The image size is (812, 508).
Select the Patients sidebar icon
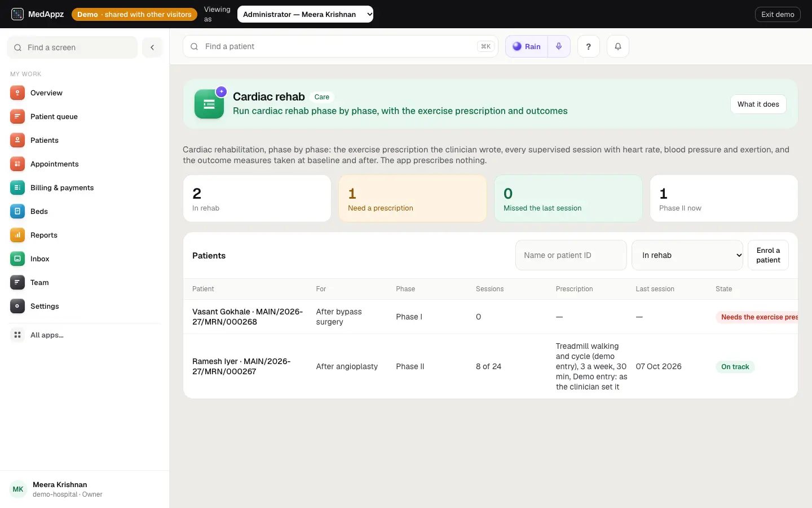point(17,140)
